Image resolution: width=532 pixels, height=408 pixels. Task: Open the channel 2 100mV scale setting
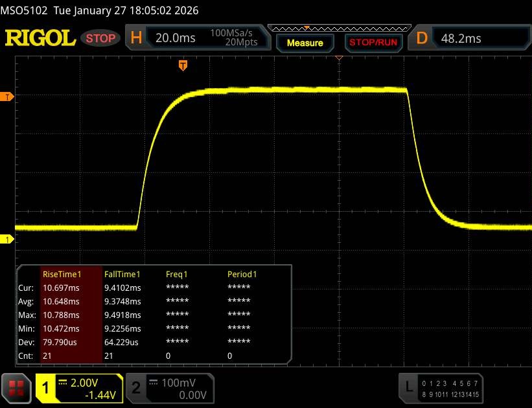[x=179, y=388]
